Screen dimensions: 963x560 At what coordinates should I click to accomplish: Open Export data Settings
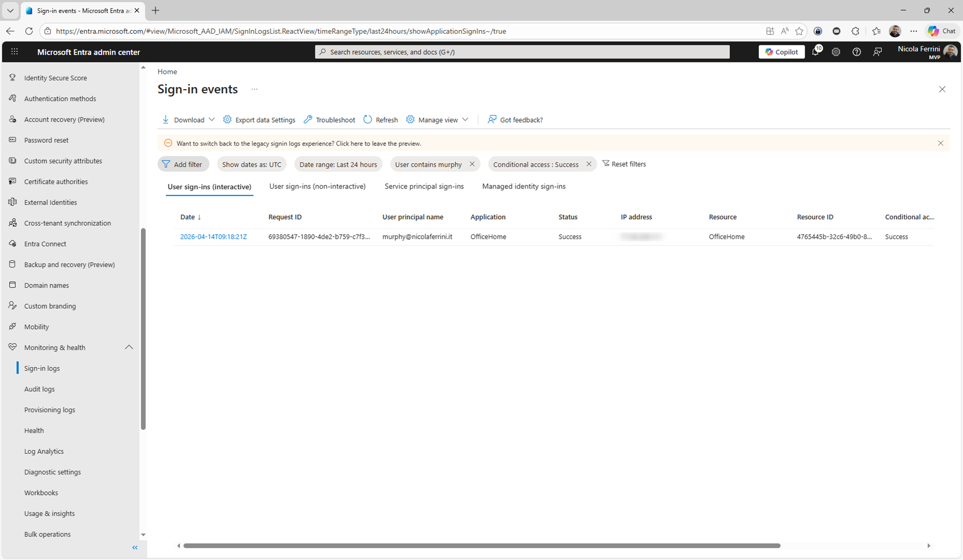pos(259,120)
